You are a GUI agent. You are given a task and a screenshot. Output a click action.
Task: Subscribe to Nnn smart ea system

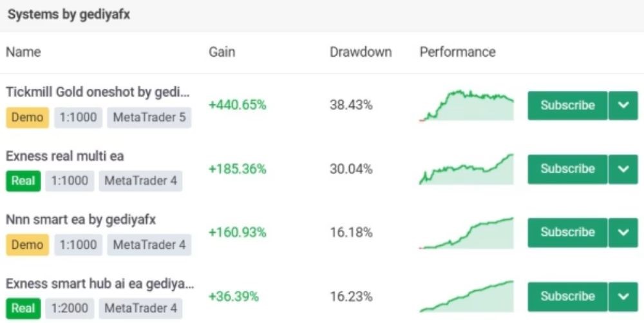coord(567,232)
